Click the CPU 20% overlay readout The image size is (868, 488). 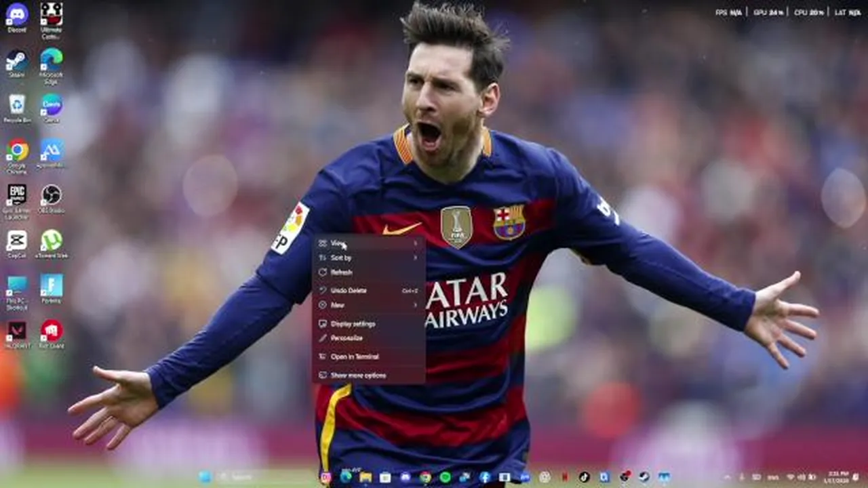[809, 12]
